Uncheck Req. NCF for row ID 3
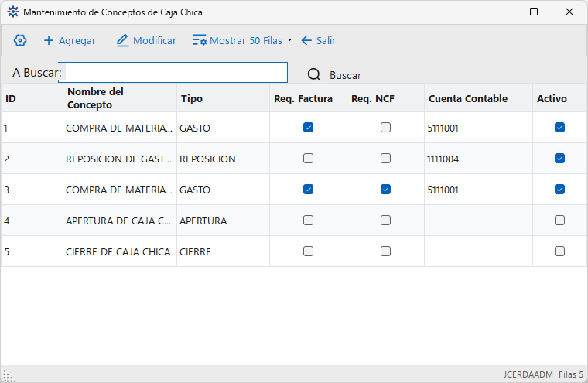The height and width of the screenshot is (383, 588). pyautogui.click(x=385, y=190)
